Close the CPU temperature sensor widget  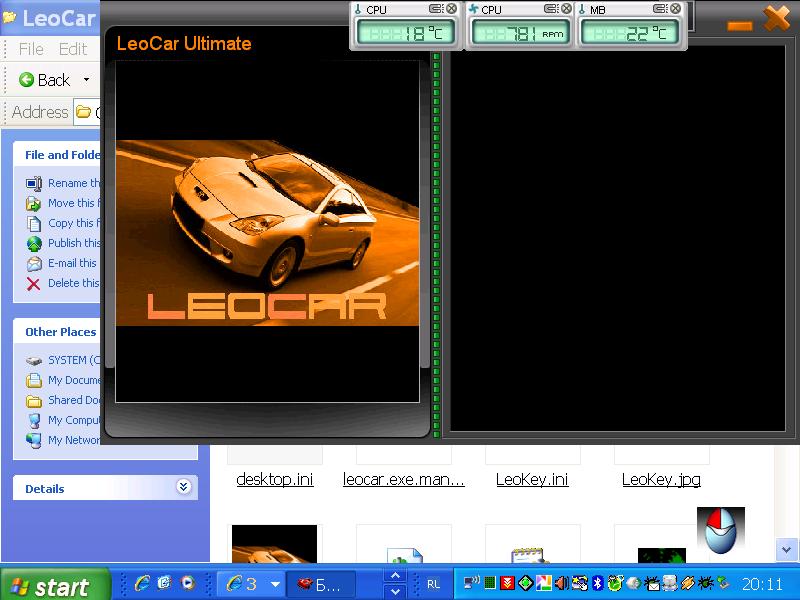451,9
